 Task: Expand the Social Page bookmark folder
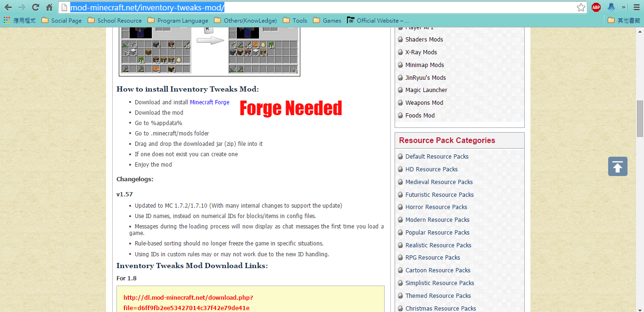(x=62, y=20)
